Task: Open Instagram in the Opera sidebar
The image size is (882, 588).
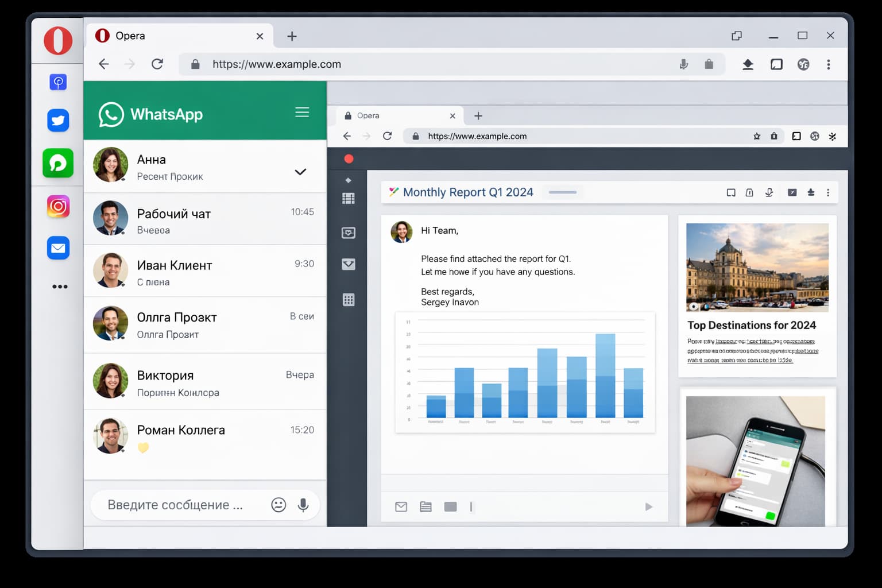Action: click(x=58, y=206)
